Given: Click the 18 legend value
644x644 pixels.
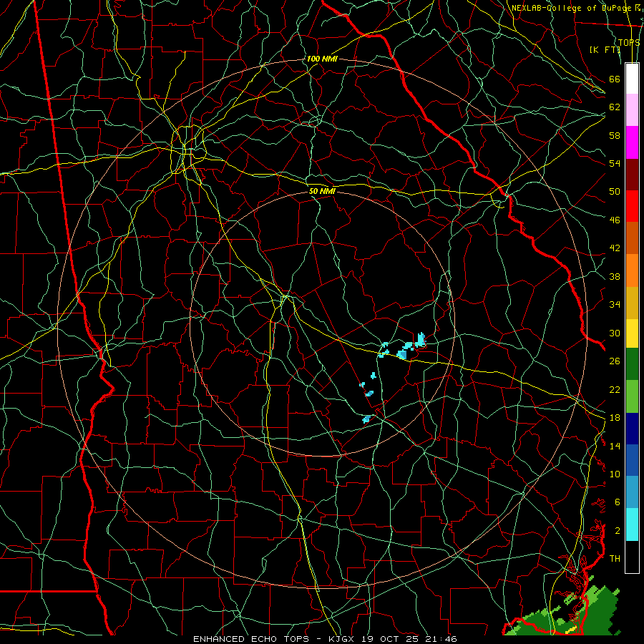Looking at the screenshot, I should coord(615,418).
